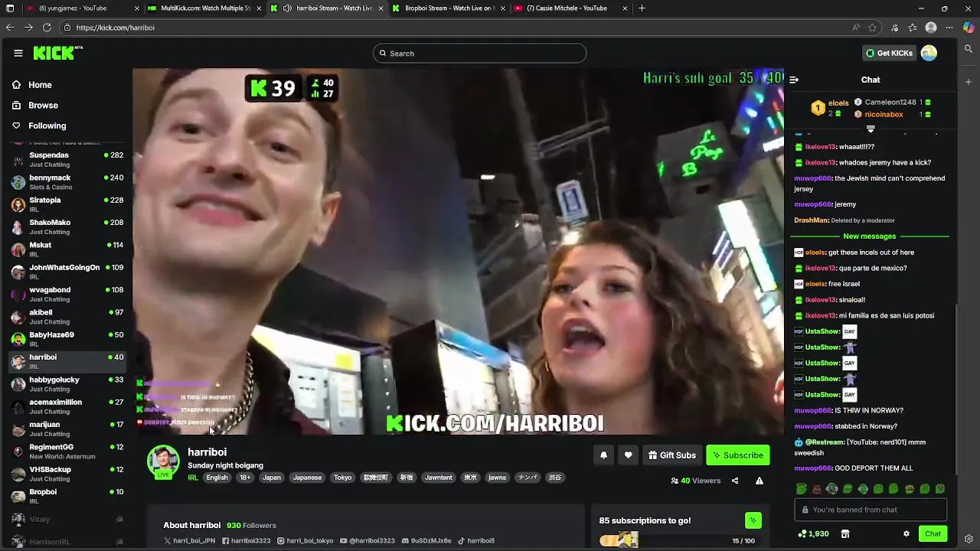The width and height of the screenshot is (980, 551).
Task: Open a new browser tab
Action: pos(642,8)
